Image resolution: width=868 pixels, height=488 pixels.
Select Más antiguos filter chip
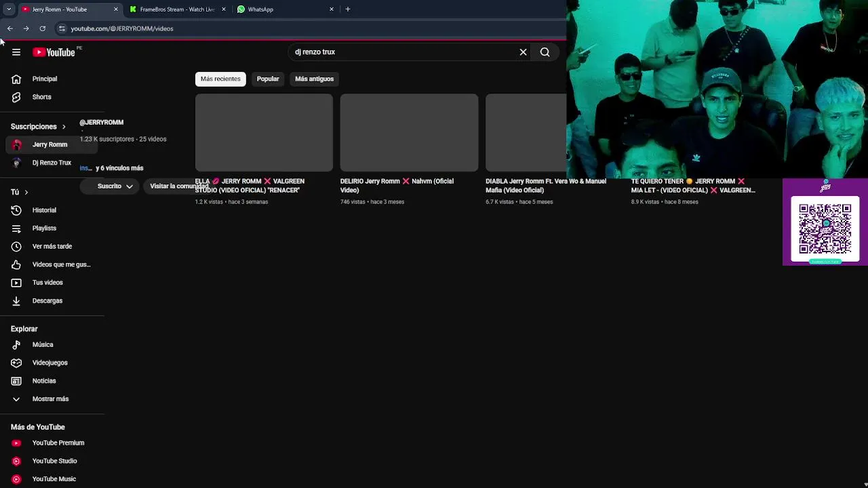click(x=314, y=79)
